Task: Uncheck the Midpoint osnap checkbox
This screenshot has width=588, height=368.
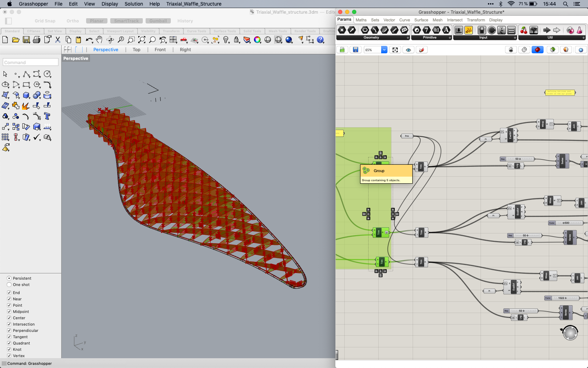Action: [x=9, y=312]
